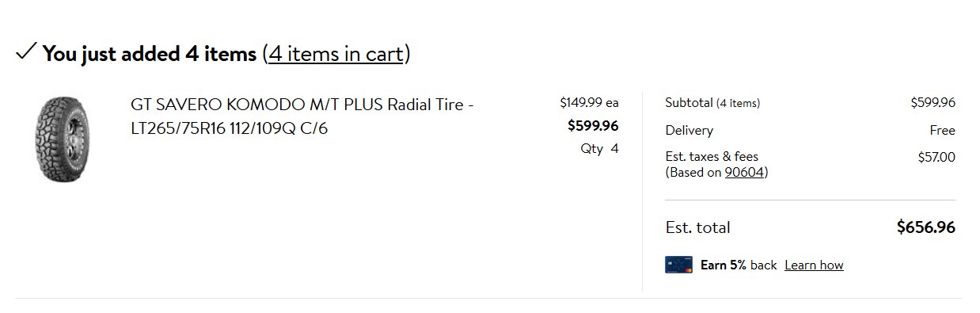This screenshot has height=313, width=980.
Task: Click the Free delivery value
Action: tap(942, 130)
